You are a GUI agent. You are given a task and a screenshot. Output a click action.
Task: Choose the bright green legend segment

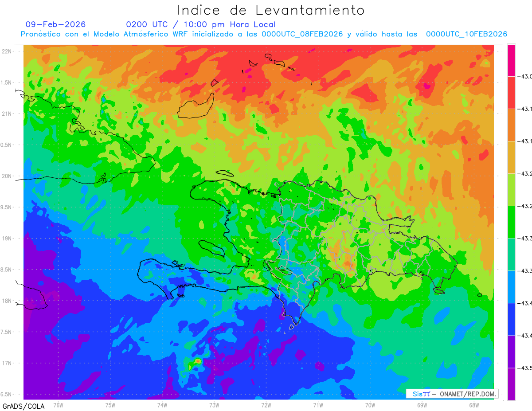point(511,222)
